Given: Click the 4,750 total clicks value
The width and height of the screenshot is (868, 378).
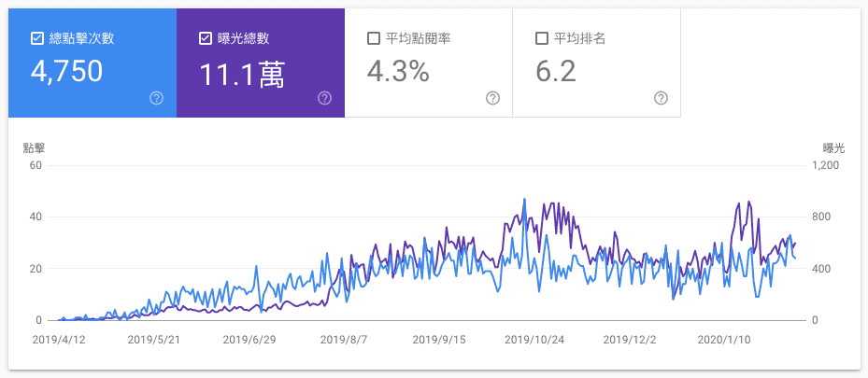Looking at the screenshot, I should (x=66, y=72).
